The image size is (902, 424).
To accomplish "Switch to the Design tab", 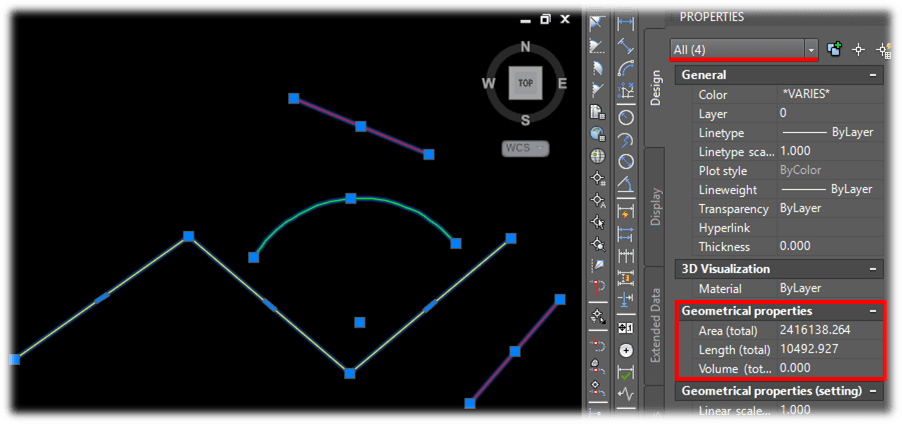I will pos(655,88).
